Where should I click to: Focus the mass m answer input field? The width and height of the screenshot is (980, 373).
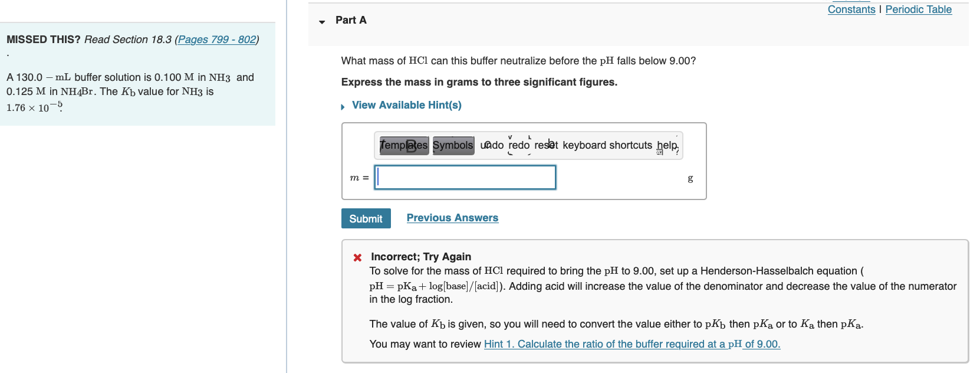point(465,177)
